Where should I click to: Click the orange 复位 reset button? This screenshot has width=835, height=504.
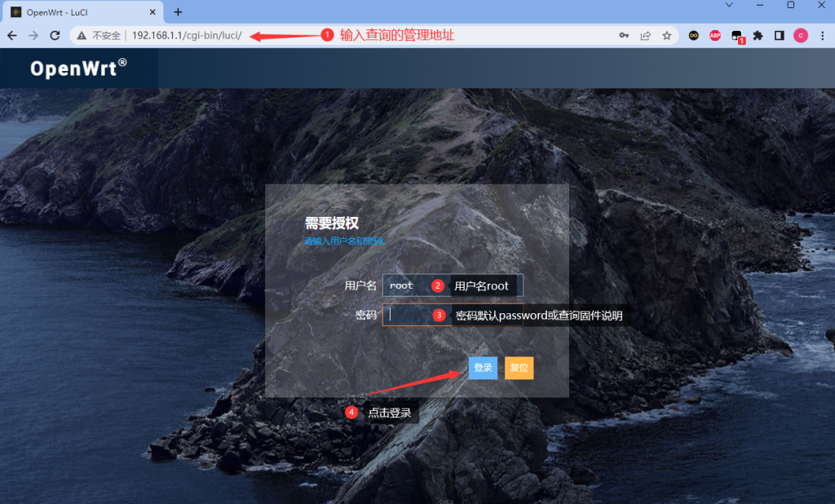tap(519, 368)
